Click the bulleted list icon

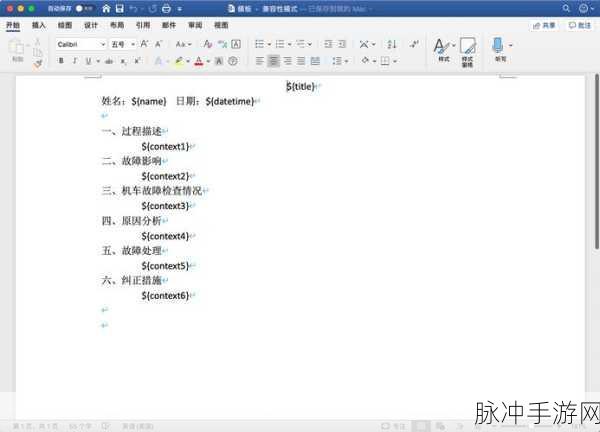click(x=260, y=44)
